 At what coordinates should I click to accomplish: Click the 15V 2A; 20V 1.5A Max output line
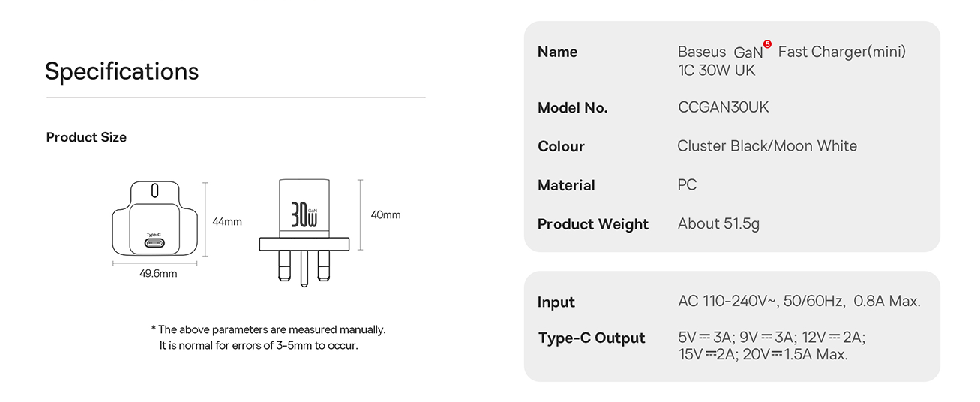pyautogui.click(x=763, y=355)
